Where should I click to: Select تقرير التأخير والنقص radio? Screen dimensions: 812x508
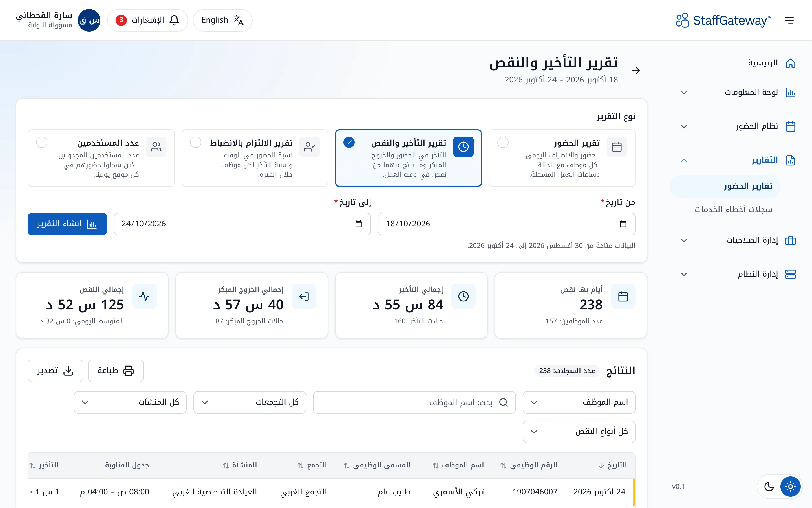coord(349,143)
